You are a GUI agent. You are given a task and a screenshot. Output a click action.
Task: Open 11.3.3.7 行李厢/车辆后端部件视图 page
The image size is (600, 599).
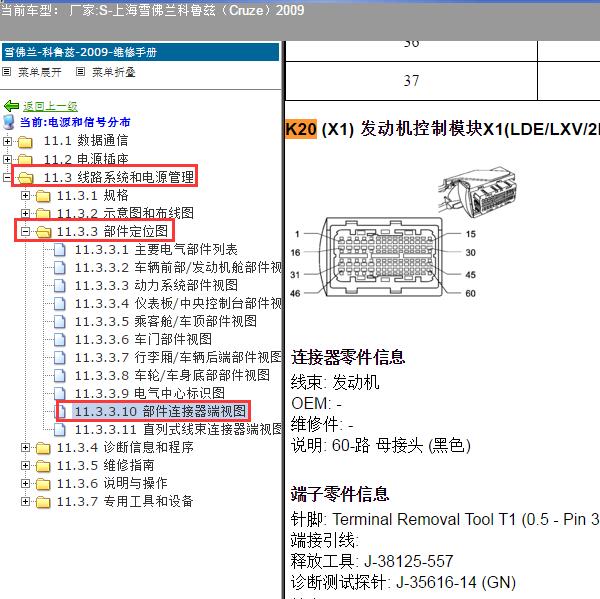tap(178, 357)
